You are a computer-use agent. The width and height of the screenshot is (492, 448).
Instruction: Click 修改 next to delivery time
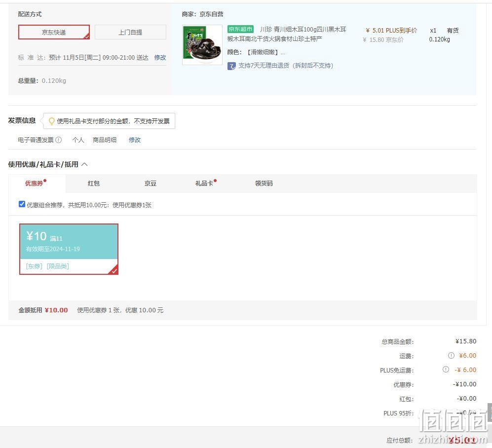160,57
